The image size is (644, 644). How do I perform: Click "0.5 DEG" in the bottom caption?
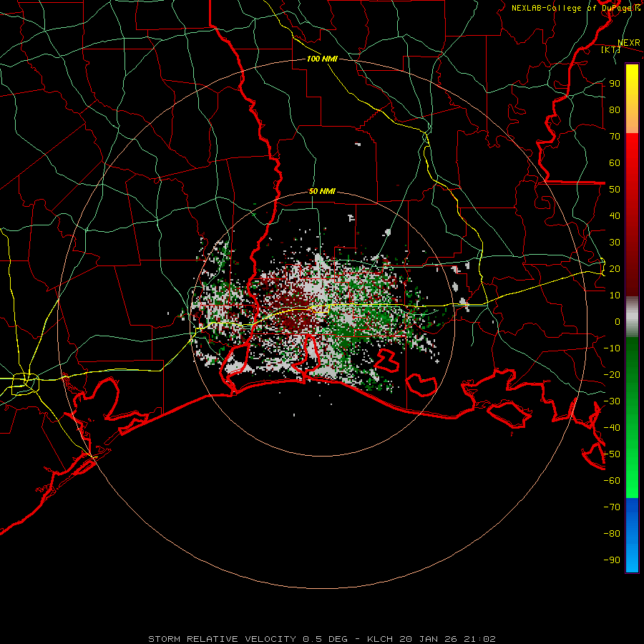[x=326, y=639]
